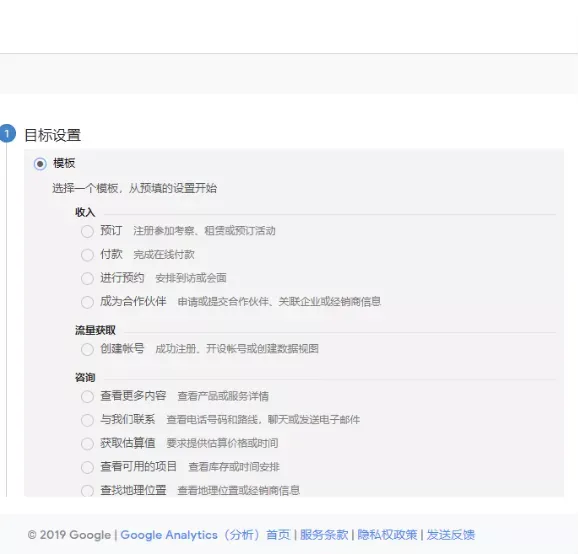Choose the 创建帐号 radio option
This screenshot has width=580, height=556.
click(87, 350)
